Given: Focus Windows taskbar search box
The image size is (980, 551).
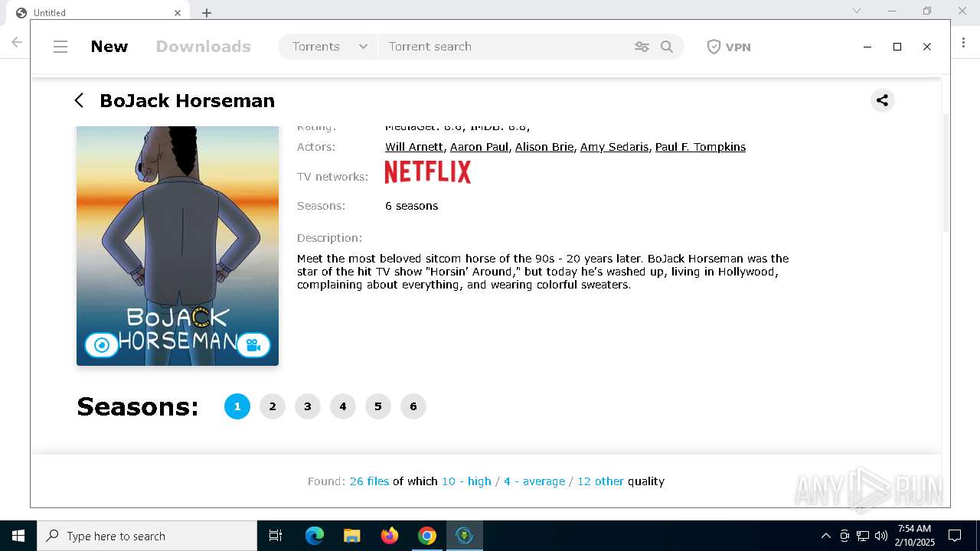Looking at the screenshot, I should [x=147, y=536].
